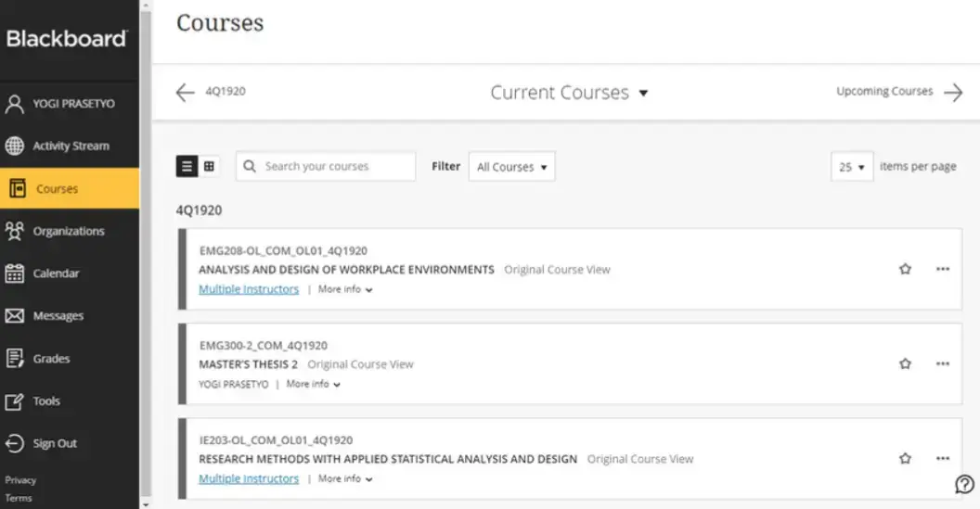Click the help question mark icon
The height and width of the screenshot is (509, 980).
[964, 484]
